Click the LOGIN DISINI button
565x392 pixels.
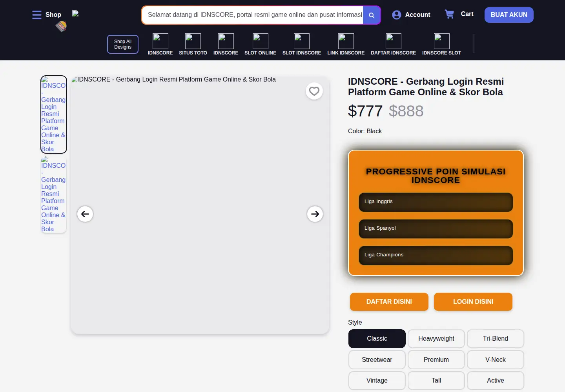[x=473, y=302]
